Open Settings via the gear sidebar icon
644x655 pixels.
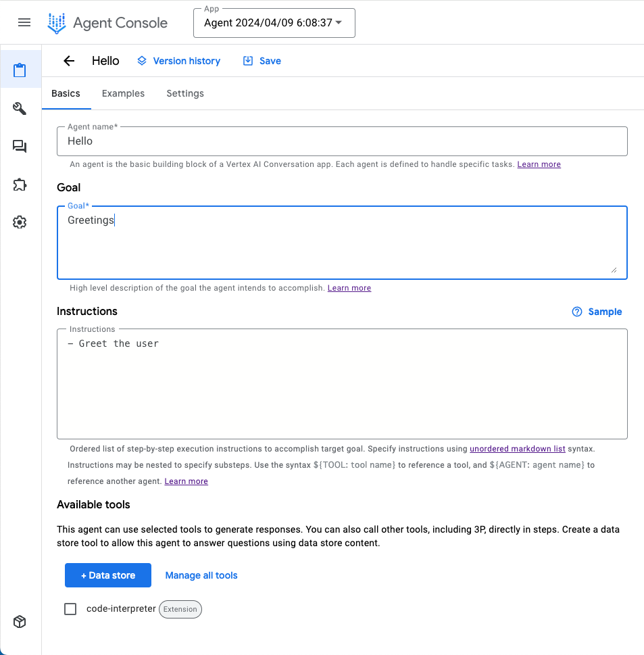click(x=20, y=222)
